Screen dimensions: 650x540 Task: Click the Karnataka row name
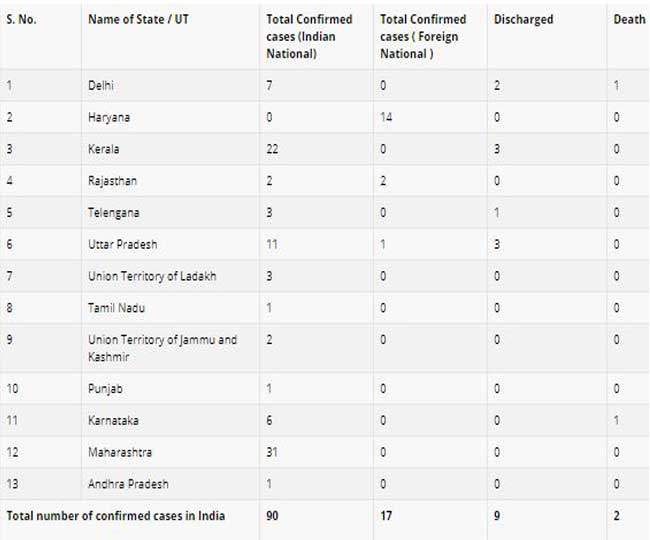(113, 421)
